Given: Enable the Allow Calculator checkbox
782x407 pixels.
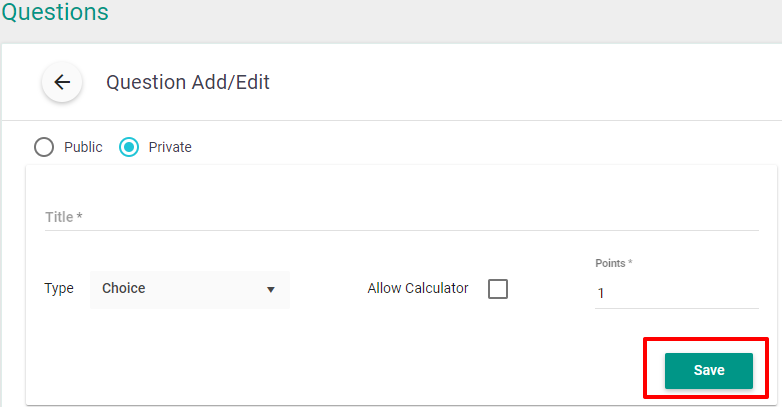Looking at the screenshot, I should (x=498, y=289).
